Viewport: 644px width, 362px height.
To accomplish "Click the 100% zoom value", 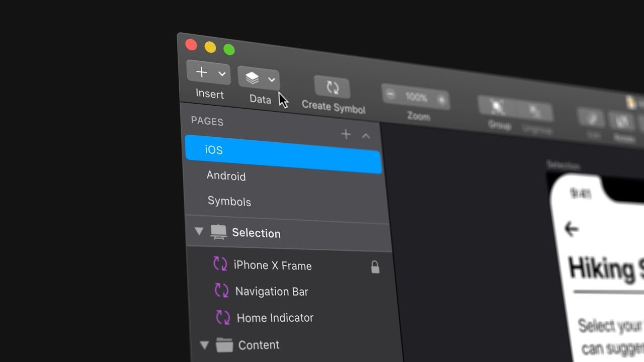I will tap(416, 97).
